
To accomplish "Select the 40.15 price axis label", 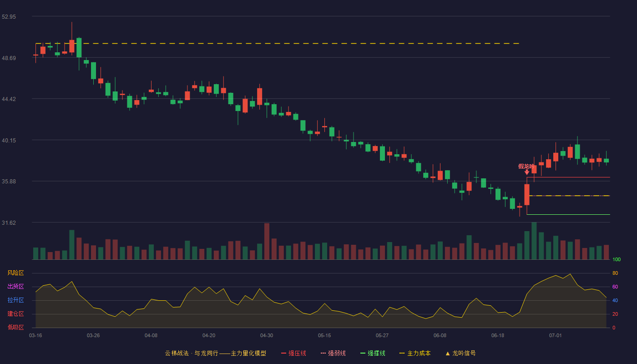I will click(x=9, y=141).
